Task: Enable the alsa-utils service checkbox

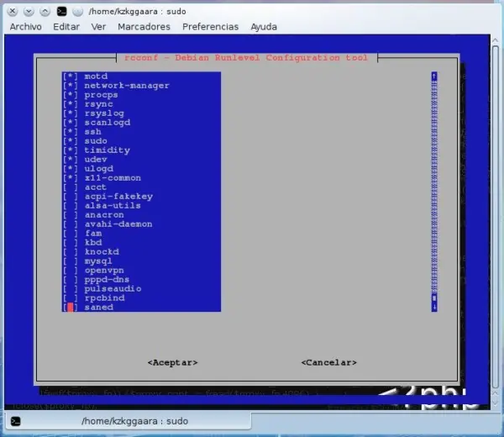Action: [71, 206]
